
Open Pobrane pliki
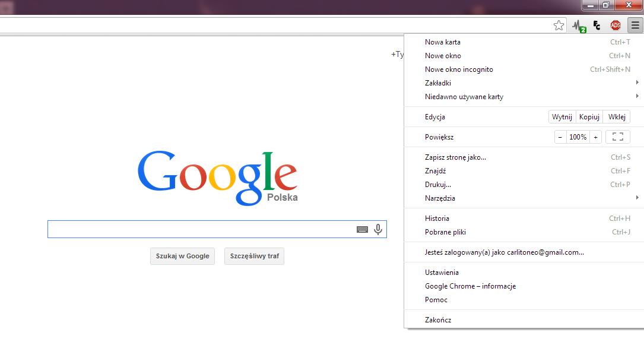tap(524, 232)
